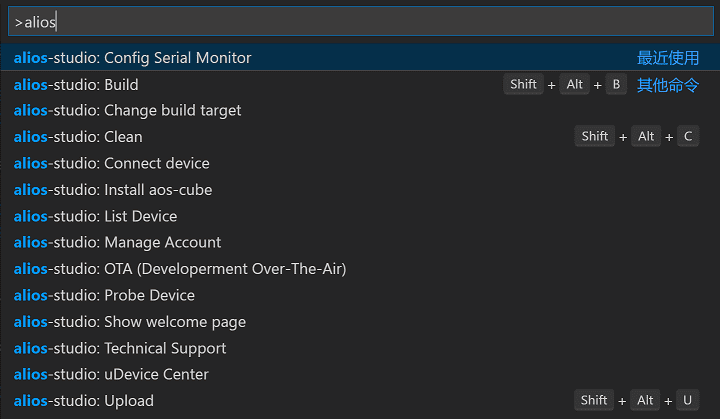
Task: Click the Shift+Alt+C keybinding badge
Action: point(636,137)
